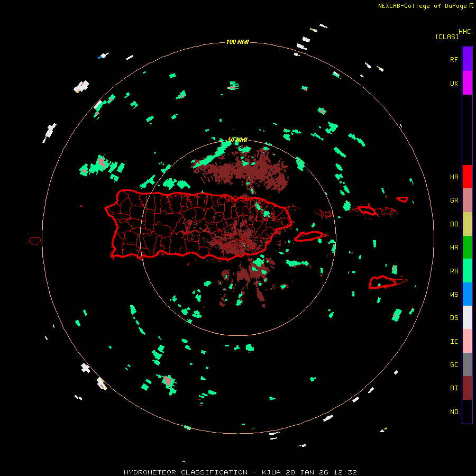Click the "RF" legend label
476x476 pixels.
tap(454, 59)
